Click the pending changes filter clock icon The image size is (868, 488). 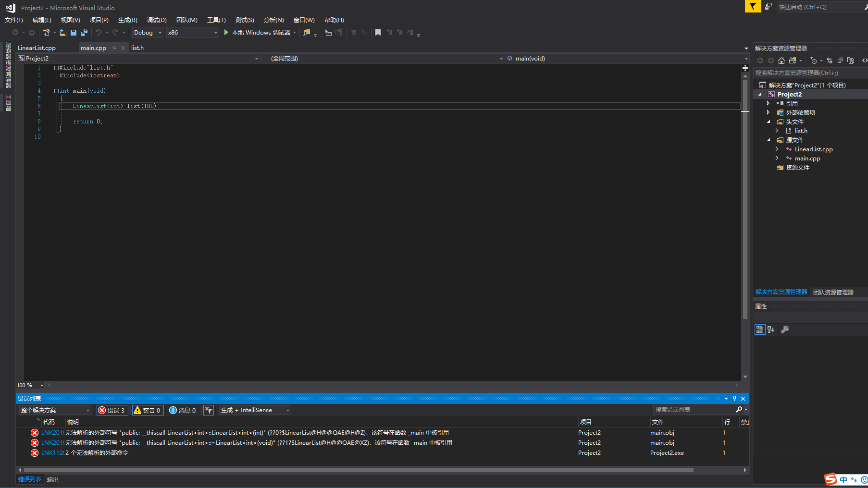[814, 61]
